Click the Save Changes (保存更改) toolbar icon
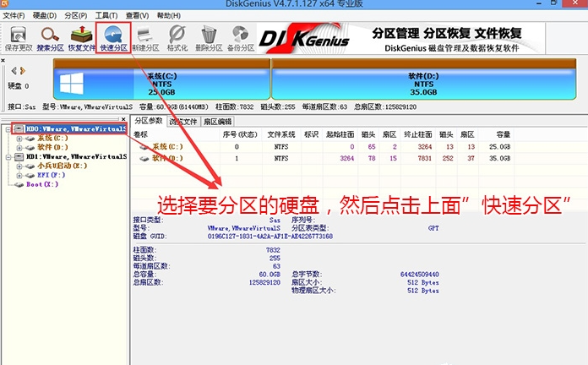The height and width of the screenshot is (365, 588). tap(18, 38)
